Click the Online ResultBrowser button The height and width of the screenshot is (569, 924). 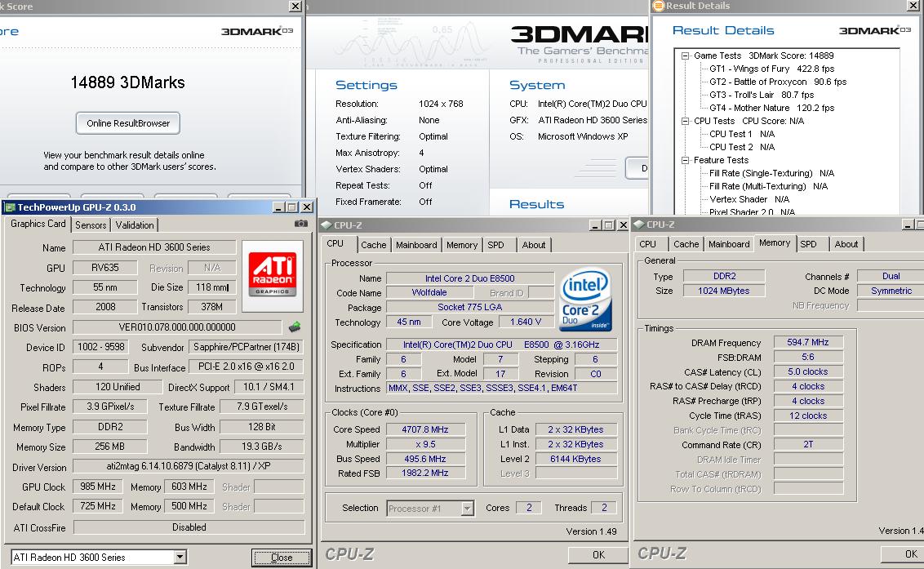[128, 123]
